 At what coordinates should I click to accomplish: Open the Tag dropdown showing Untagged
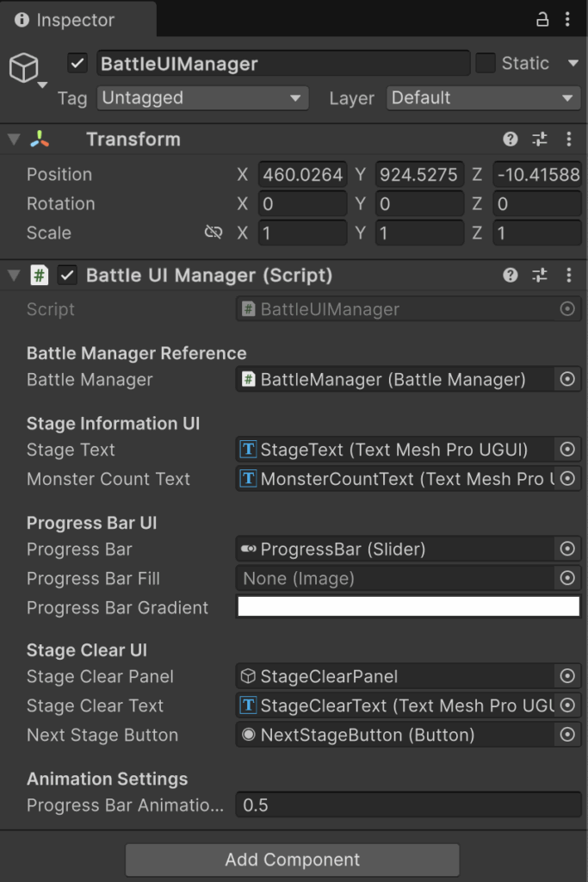coord(202,98)
